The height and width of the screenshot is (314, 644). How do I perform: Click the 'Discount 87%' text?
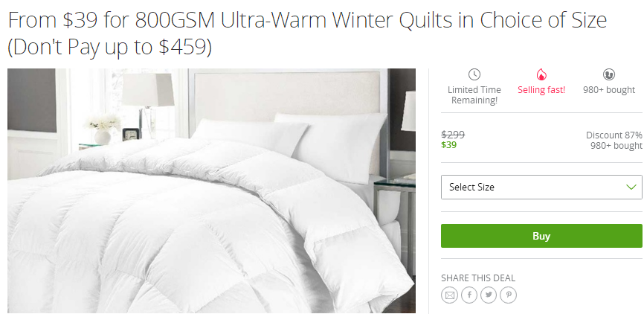click(614, 135)
